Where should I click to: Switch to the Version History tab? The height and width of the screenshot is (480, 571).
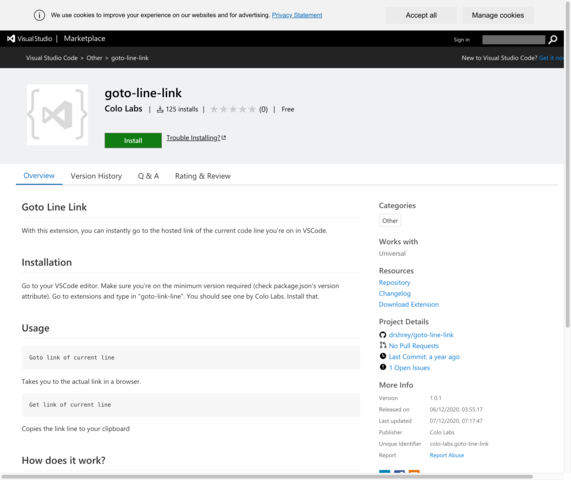96,176
